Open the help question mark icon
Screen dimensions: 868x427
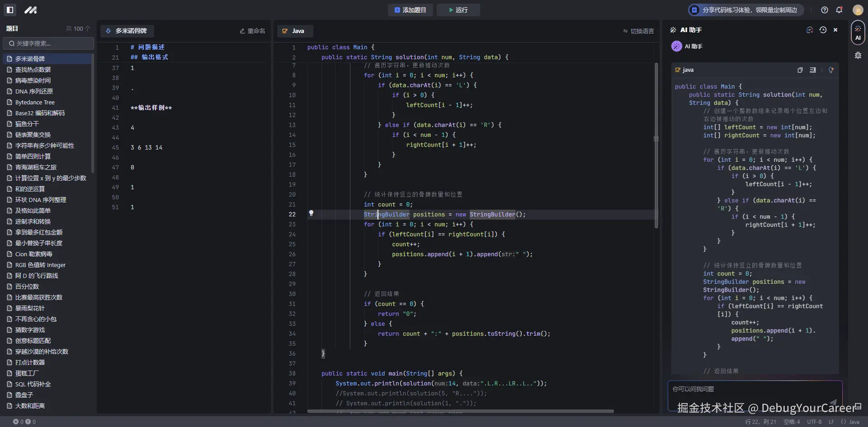[825, 10]
